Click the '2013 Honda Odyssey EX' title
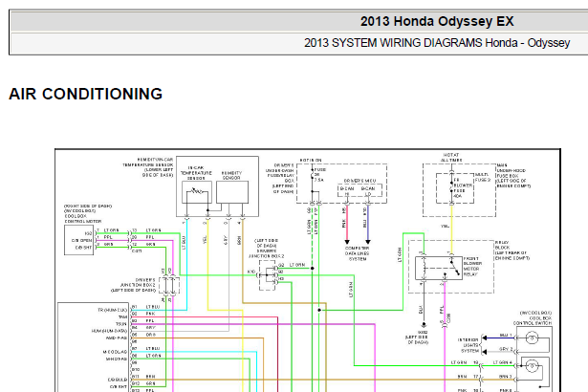Image resolution: width=588 pixels, height=392 pixels. [x=437, y=21]
